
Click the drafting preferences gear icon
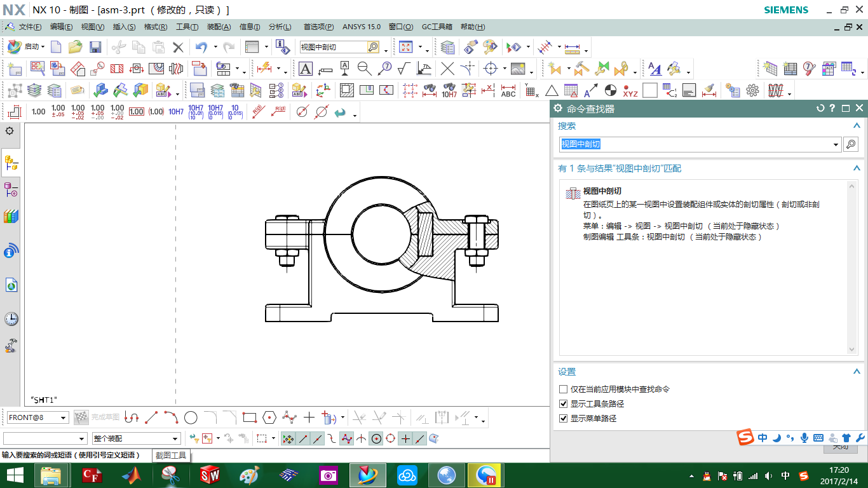click(x=753, y=90)
